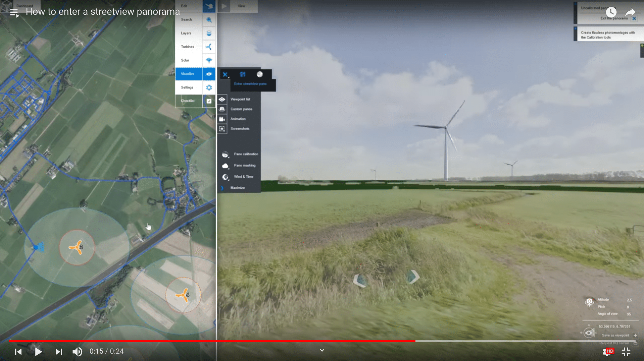Click the left navigation arrow in panorama
Viewport: 644px width, 361px height.
coord(360,280)
